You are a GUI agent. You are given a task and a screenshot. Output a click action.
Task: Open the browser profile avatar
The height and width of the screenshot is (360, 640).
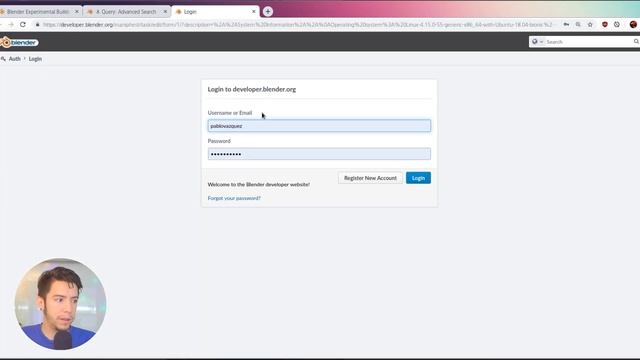(x=633, y=24)
